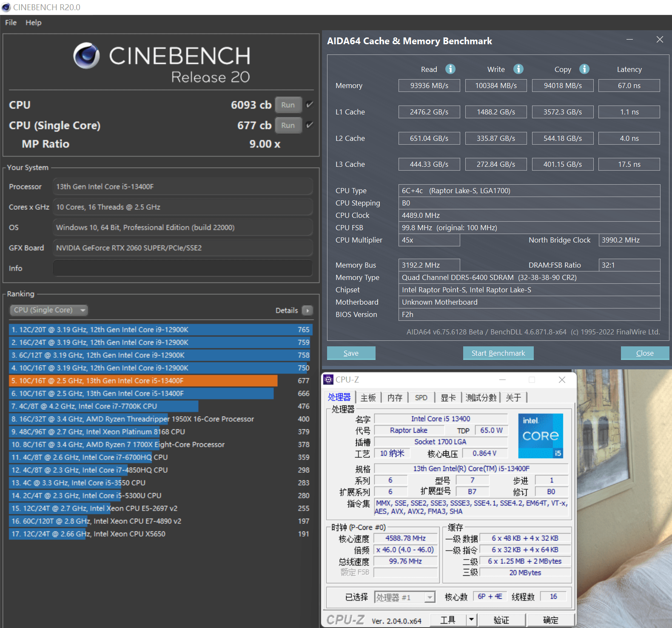Select the highlighted i5-13400F ranking bar scoring 677
The image size is (672, 628).
point(143,380)
